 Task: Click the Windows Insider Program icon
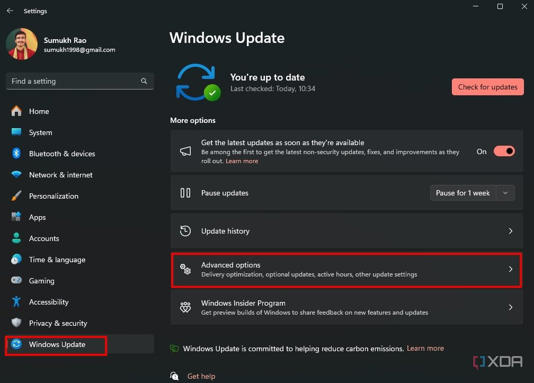coord(185,307)
